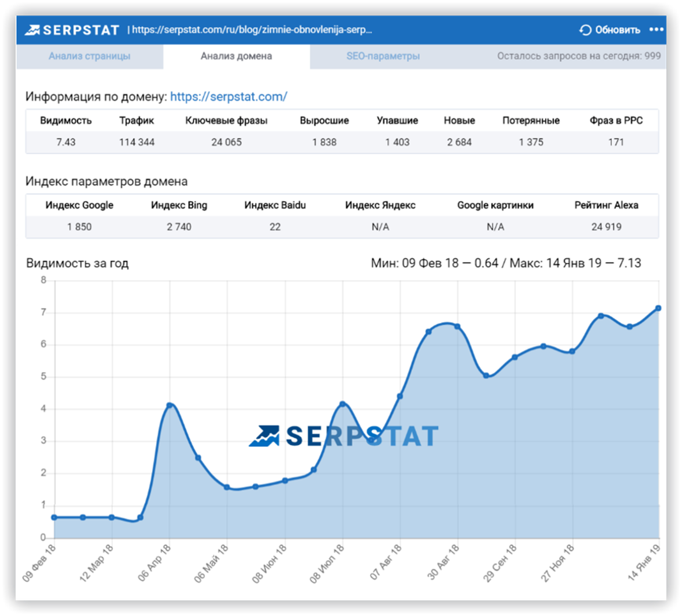Click the Фраз в PPC value 171
Viewport: 682px width, 616px height.
[616, 142]
